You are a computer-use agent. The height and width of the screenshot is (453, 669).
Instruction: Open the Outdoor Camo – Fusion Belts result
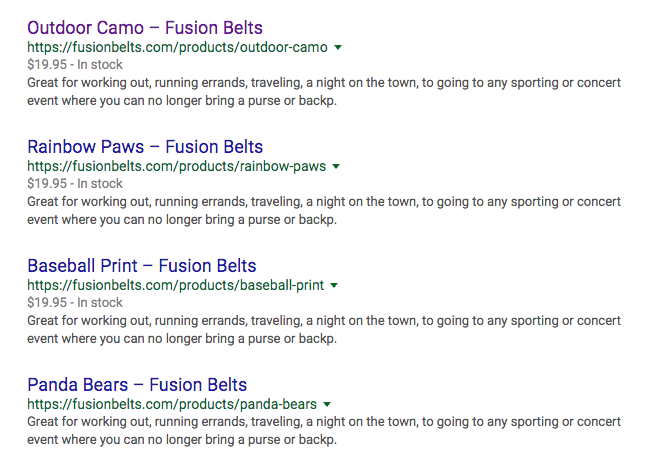point(145,28)
